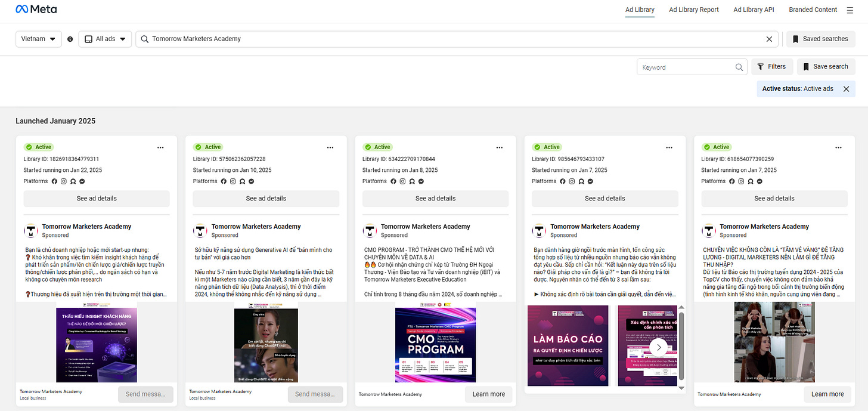Advance carousel with the next arrow button
The height and width of the screenshot is (411, 868).
(x=659, y=347)
